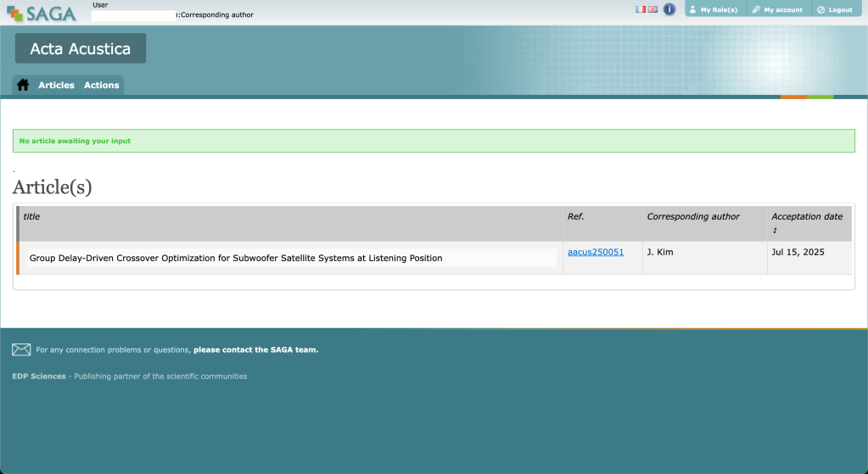Viewport: 868px width, 474px height.
Task: Open article reference aacus250051
Action: click(596, 252)
